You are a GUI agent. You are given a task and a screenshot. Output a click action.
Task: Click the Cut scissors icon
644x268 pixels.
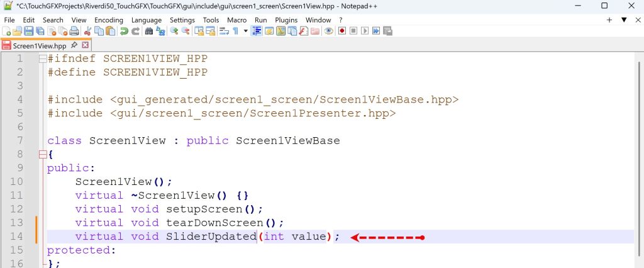click(x=88, y=31)
